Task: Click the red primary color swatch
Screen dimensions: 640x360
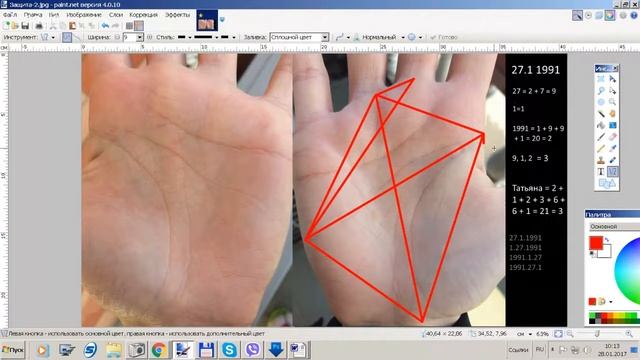Action: click(x=596, y=243)
